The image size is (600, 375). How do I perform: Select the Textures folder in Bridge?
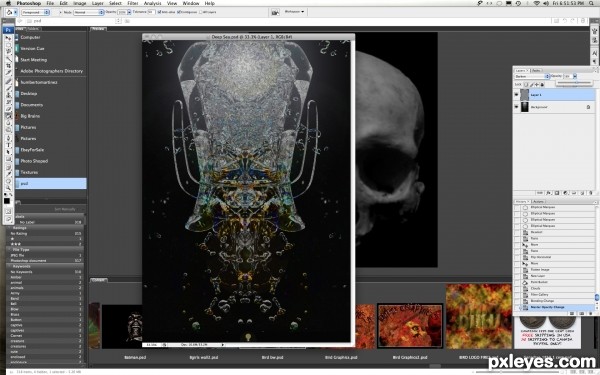click(x=29, y=172)
